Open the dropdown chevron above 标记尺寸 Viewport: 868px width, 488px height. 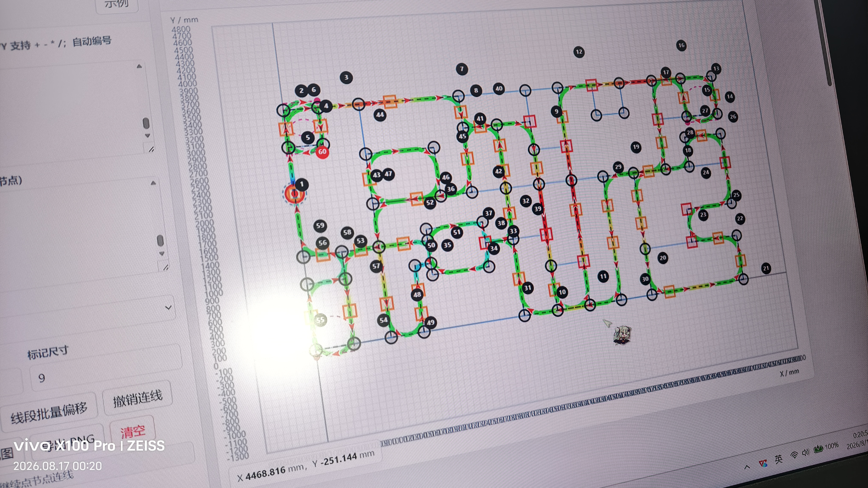[x=168, y=308]
